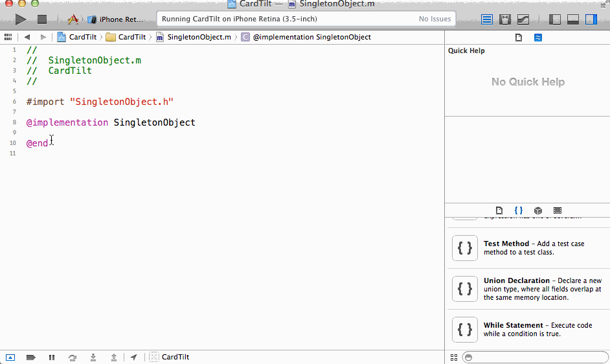Open CardTilt process in debug bar
Viewport: 610px width, 364px height.
point(169,357)
